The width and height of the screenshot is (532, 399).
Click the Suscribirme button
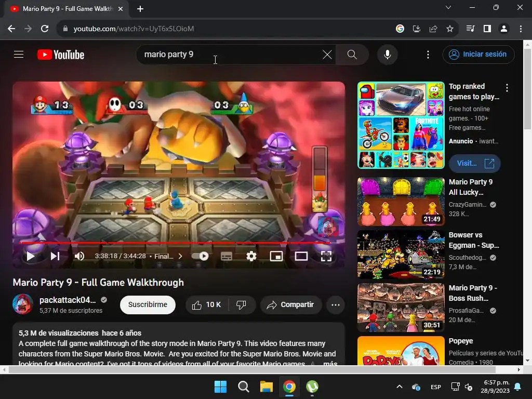click(x=148, y=304)
